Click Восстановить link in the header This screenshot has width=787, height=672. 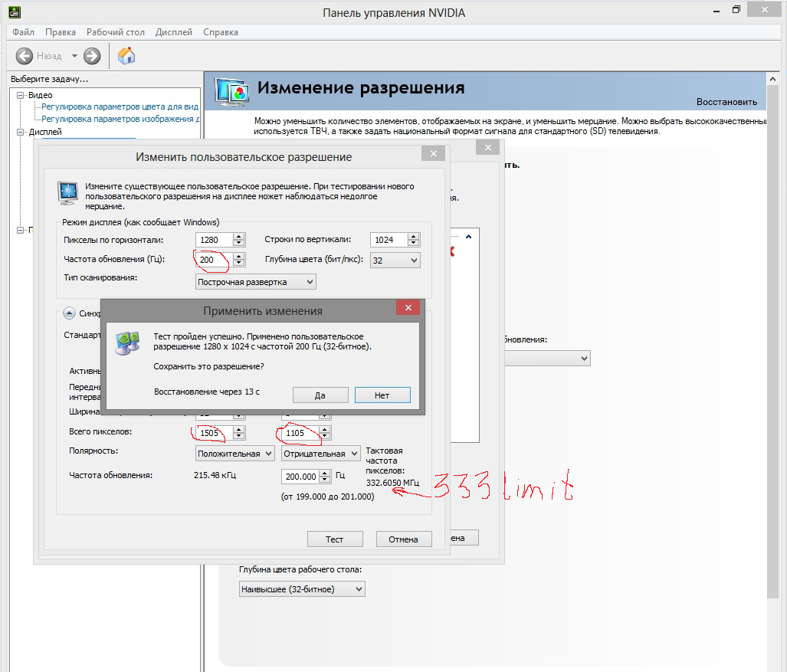point(726,102)
